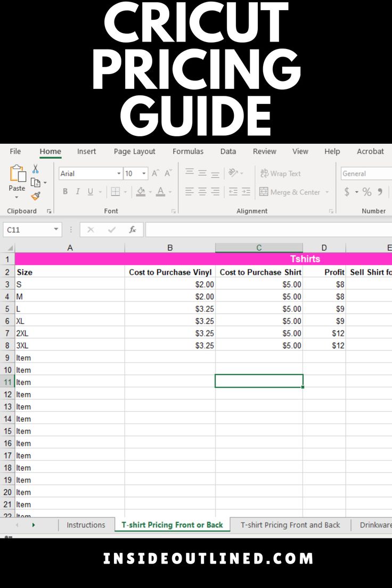Expand the Font Color palette arrow

tap(170, 192)
